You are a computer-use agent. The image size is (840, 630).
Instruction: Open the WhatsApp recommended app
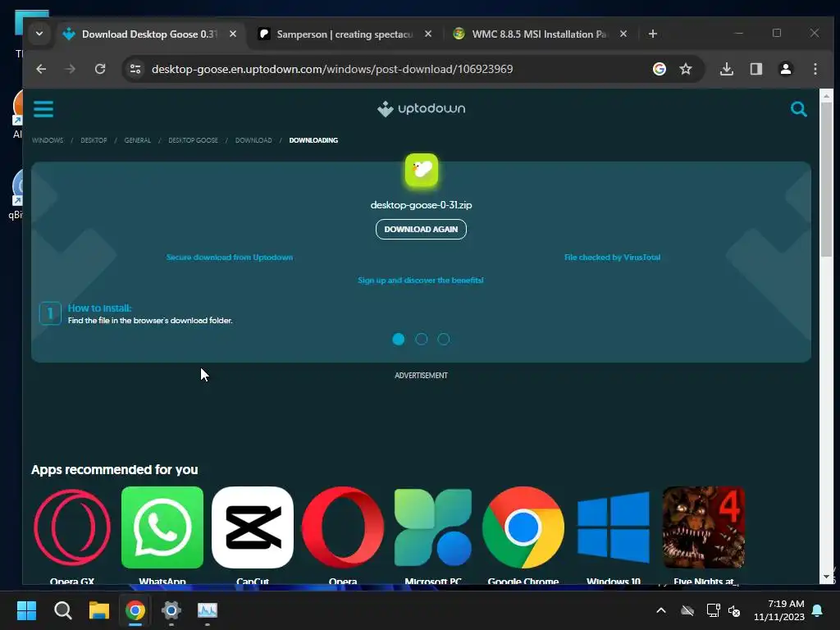pos(162,527)
